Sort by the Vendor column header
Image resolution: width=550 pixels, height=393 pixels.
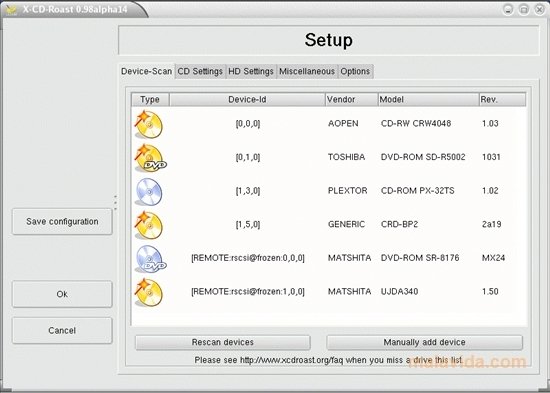pyautogui.click(x=352, y=100)
